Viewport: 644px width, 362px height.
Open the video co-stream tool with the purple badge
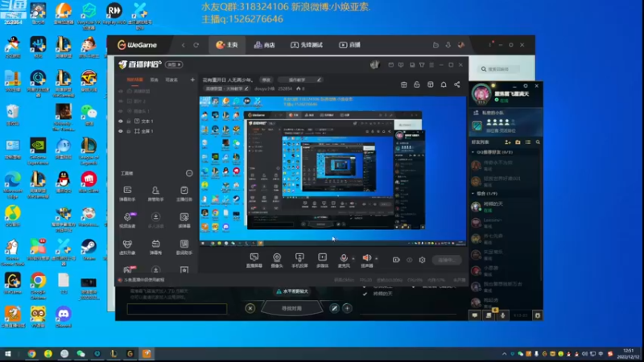pos(127,220)
